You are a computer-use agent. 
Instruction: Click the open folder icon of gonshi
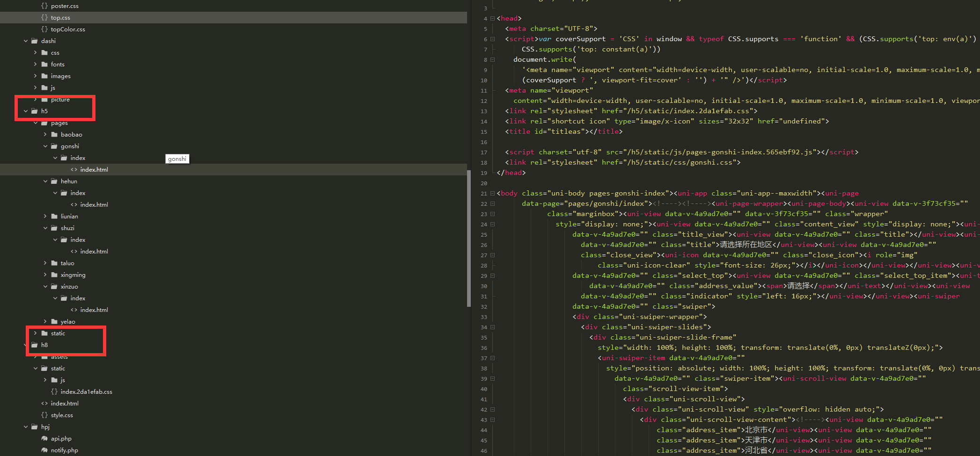coord(54,146)
